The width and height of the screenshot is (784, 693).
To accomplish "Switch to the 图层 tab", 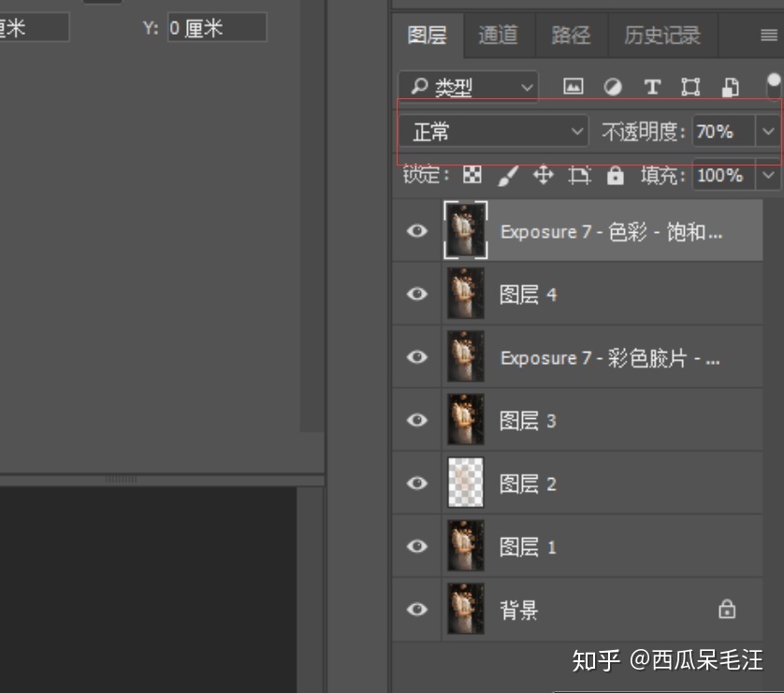I will coord(427,36).
